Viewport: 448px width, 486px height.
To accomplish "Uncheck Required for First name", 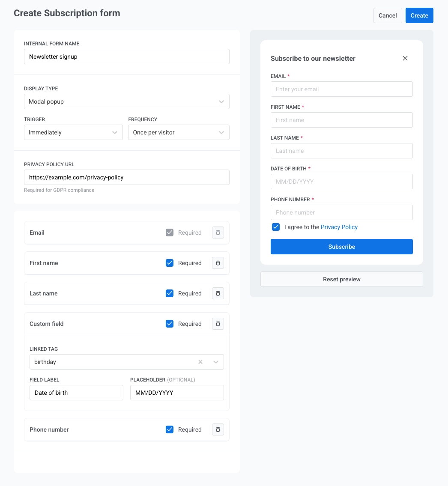I will tap(170, 263).
